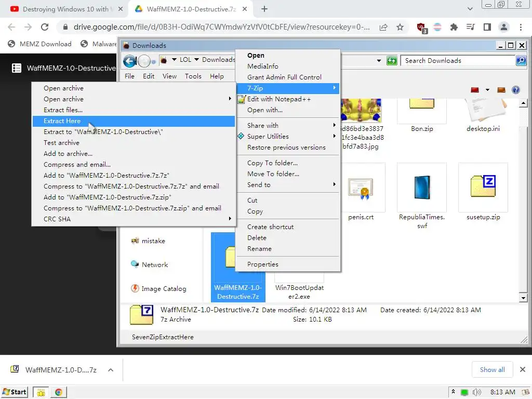
Task: Bookmark page with star icon
Action: pyautogui.click(x=400, y=27)
